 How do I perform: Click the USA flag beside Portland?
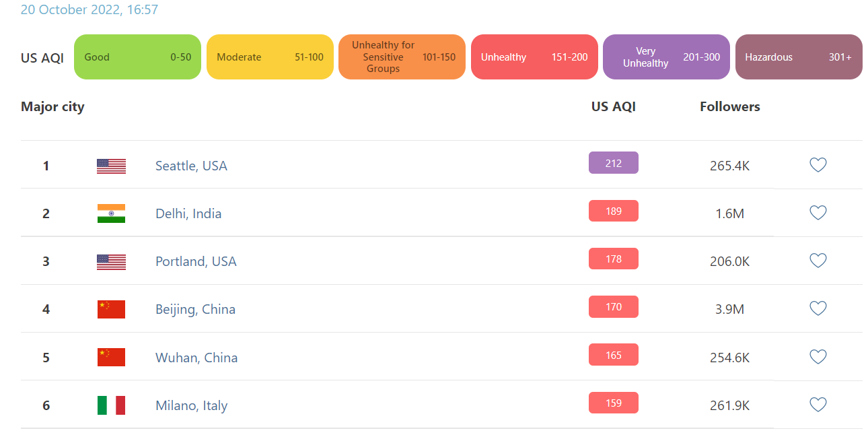[111, 261]
